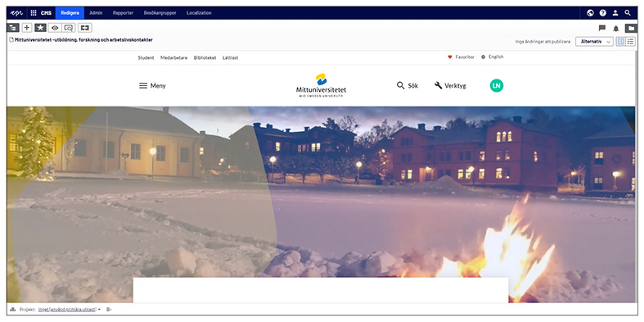Screen dimensions: 644x322
Task: Open Favoriter with heart icon
Action: [461, 57]
